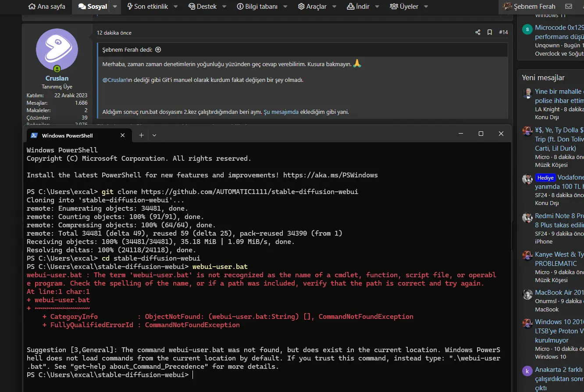The width and height of the screenshot is (584, 392).
Task: Open the inbox envelope icon
Action: (x=569, y=7)
